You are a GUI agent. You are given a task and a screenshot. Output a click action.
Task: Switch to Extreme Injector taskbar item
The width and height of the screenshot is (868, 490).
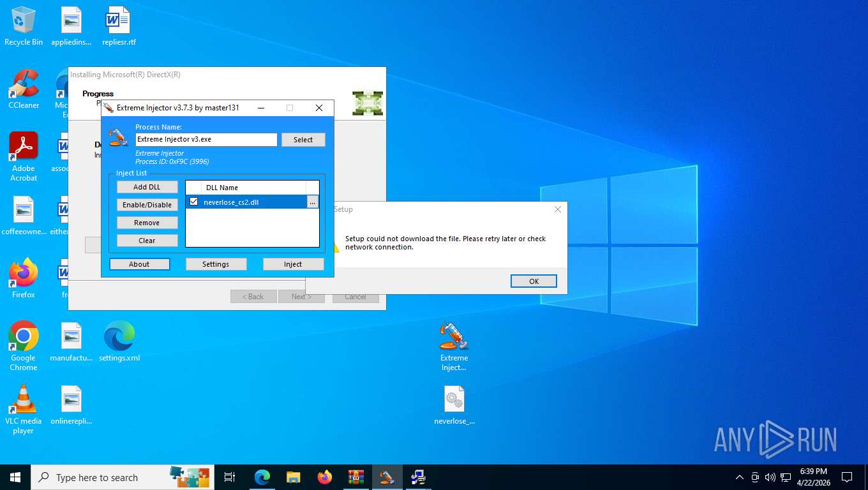click(387, 477)
